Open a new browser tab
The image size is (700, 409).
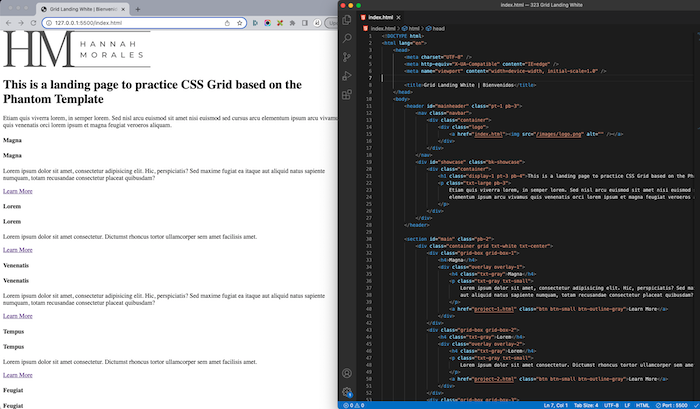[138, 9]
